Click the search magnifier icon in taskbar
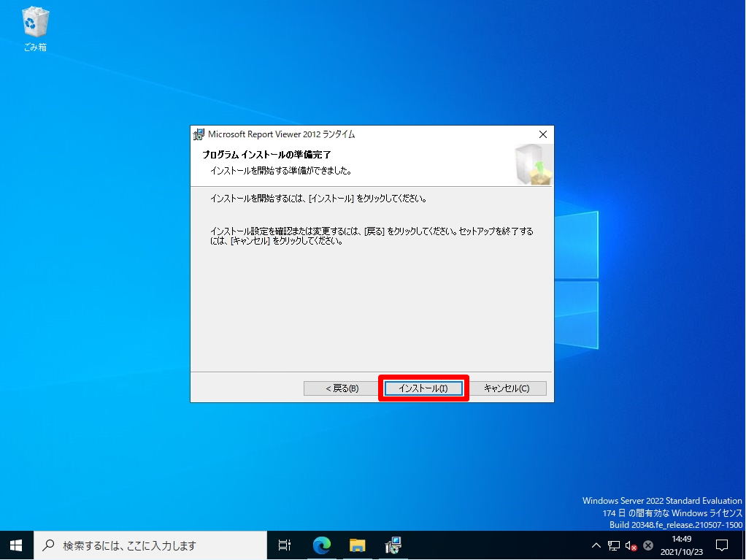 tap(48, 545)
